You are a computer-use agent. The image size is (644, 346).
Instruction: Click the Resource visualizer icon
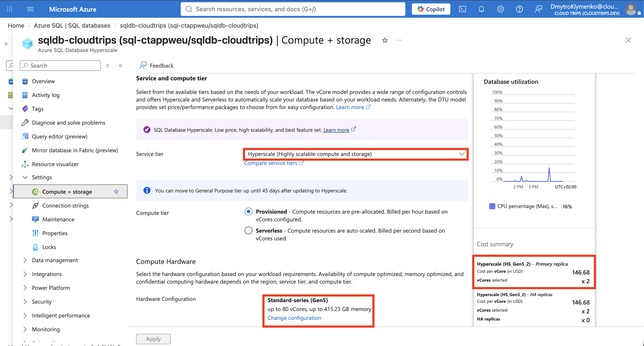25,164
